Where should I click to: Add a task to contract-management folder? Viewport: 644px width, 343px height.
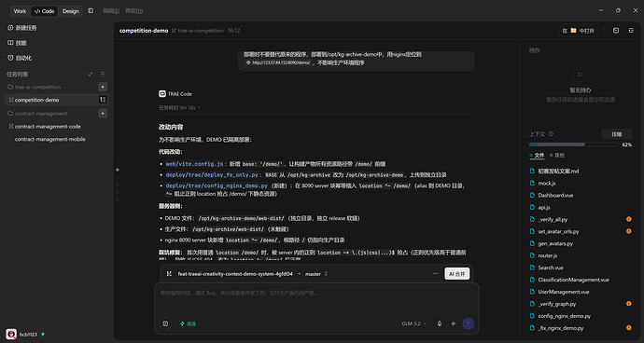103,113
